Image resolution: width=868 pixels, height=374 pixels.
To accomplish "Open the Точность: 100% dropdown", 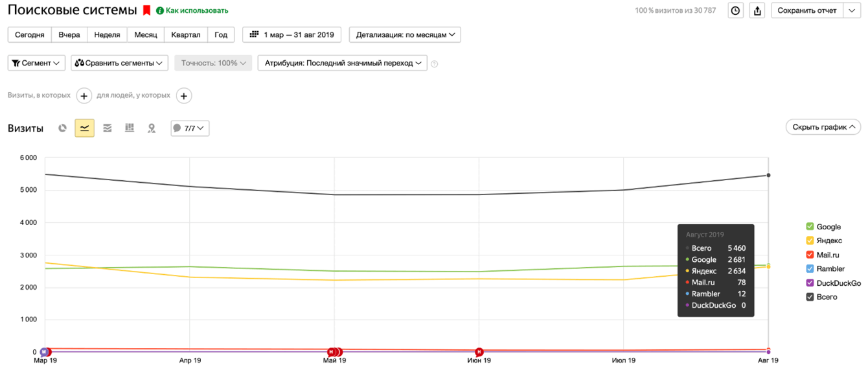I will 213,63.
